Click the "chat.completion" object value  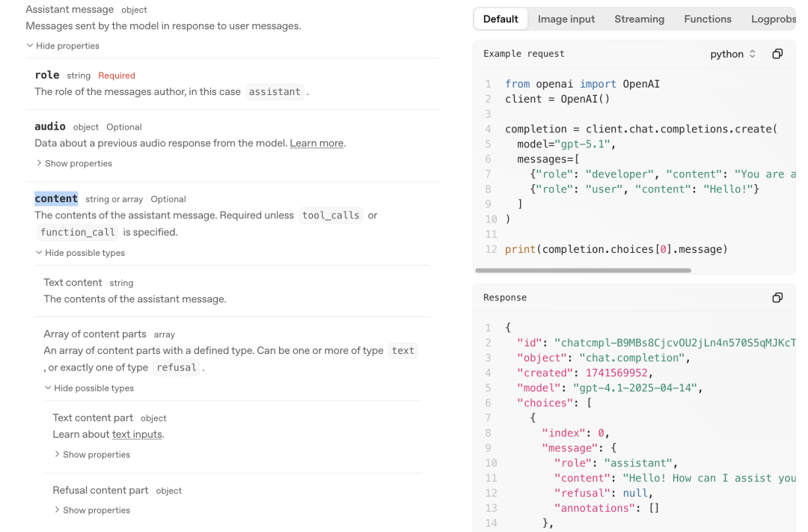tap(631, 358)
